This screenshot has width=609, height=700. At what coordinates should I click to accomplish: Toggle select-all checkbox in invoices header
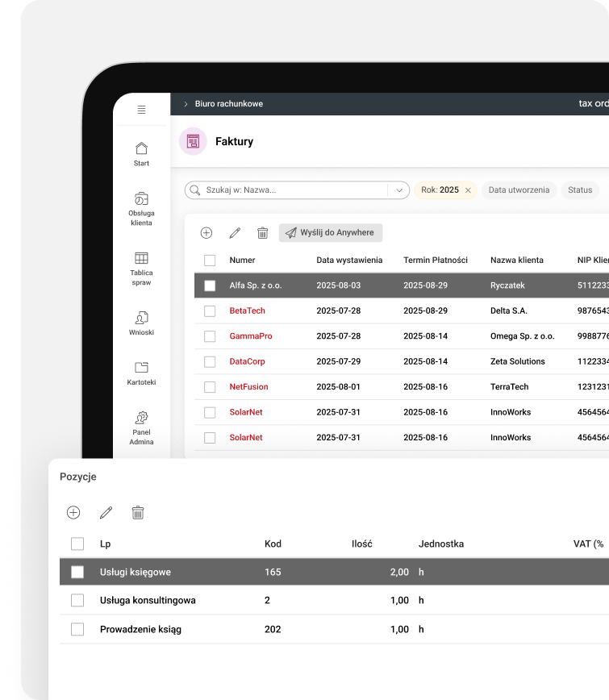[x=210, y=260]
